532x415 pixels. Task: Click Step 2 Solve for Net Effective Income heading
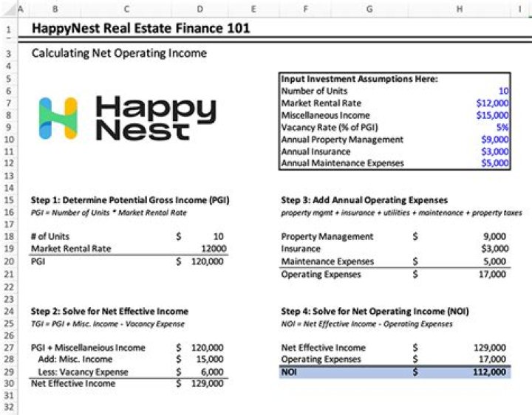(x=109, y=312)
